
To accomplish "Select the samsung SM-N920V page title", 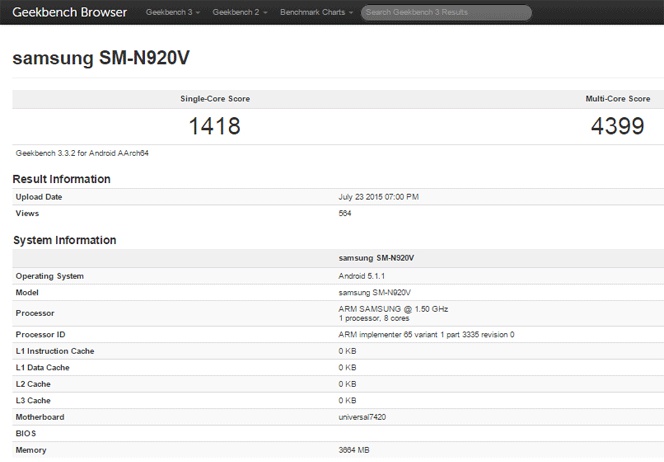I will (x=101, y=58).
